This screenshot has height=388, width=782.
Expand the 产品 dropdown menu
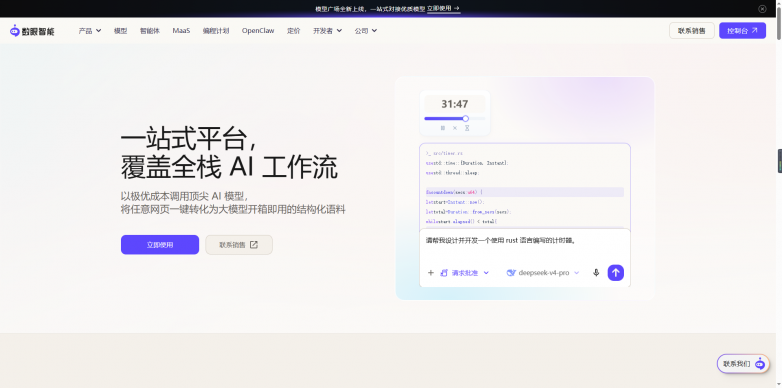90,31
